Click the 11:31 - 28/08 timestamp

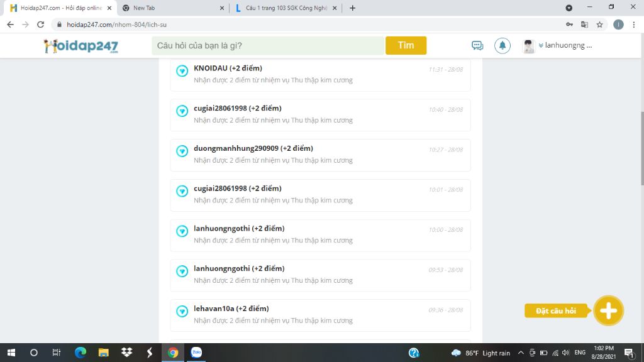pyautogui.click(x=446, y=69)
